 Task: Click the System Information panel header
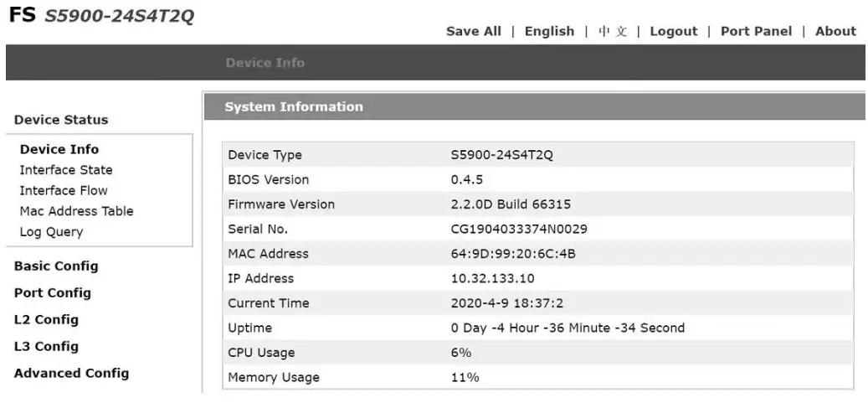pyautogui.click(x=293, y=106)
